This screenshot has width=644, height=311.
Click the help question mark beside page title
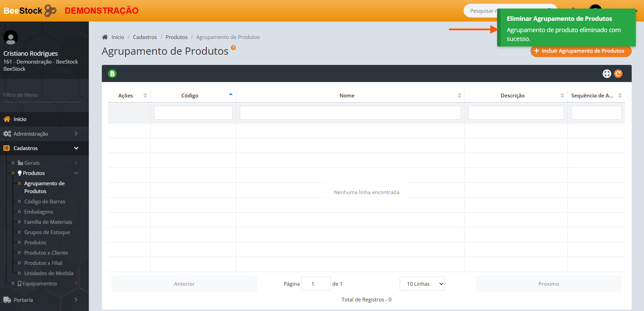click(233, 48)
